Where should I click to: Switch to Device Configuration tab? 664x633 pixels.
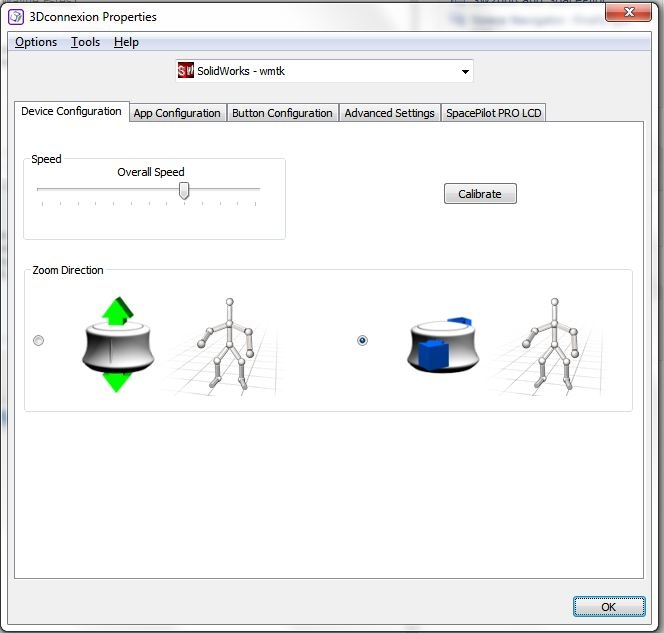tap(72, 111)
